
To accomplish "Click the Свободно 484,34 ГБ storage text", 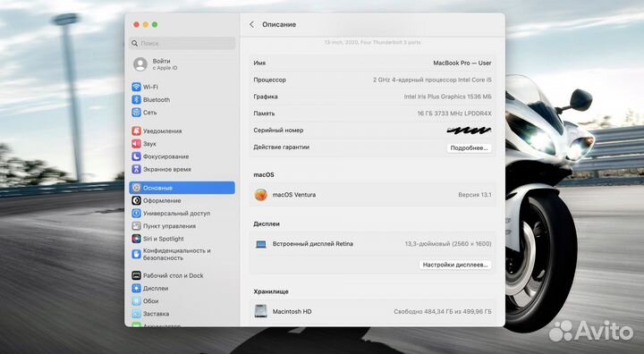I will pyautogui.click(x=443, y=312).
